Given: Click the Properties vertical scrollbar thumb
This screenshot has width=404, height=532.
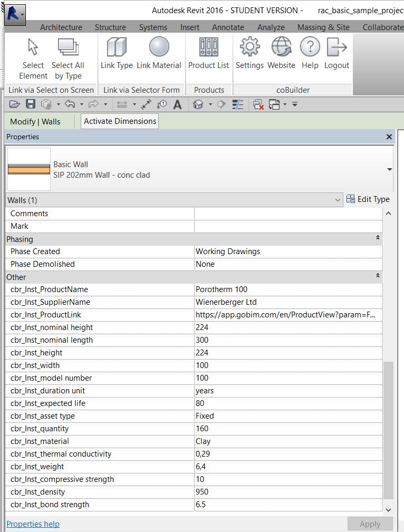Looking at the screenshot, I should 388,430.
